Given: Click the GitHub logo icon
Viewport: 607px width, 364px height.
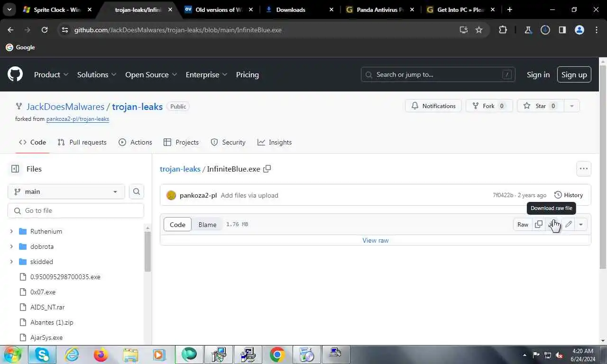Looking at the screenshot, I should [x=15, y=74].
